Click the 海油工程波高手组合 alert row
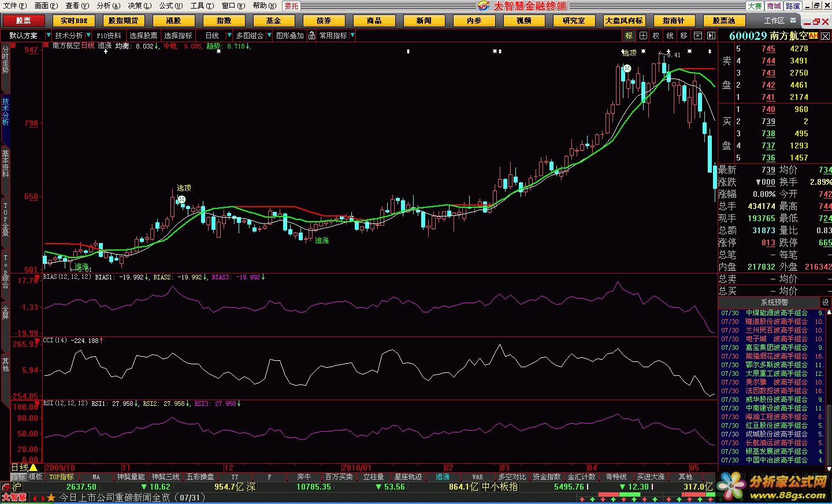 [x=772, y=417]
